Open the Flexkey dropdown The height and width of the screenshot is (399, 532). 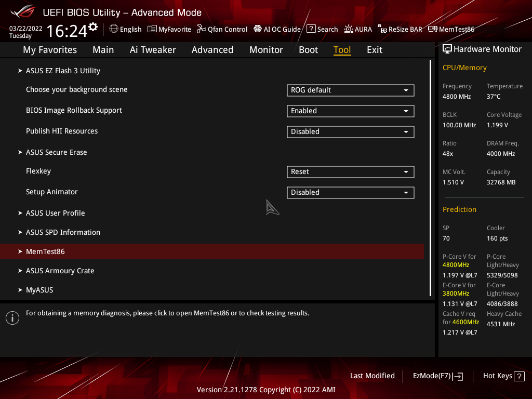pyautogui.click(x=351, y=171)
